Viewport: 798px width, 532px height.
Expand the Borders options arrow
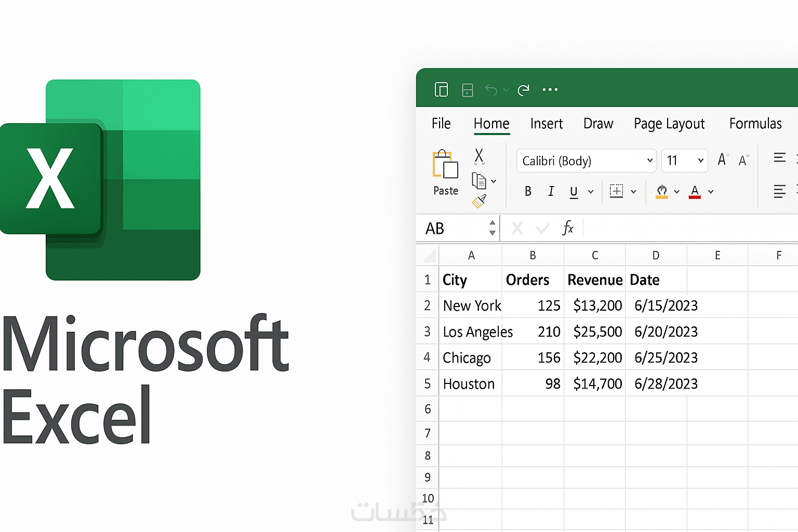point(633,192)
